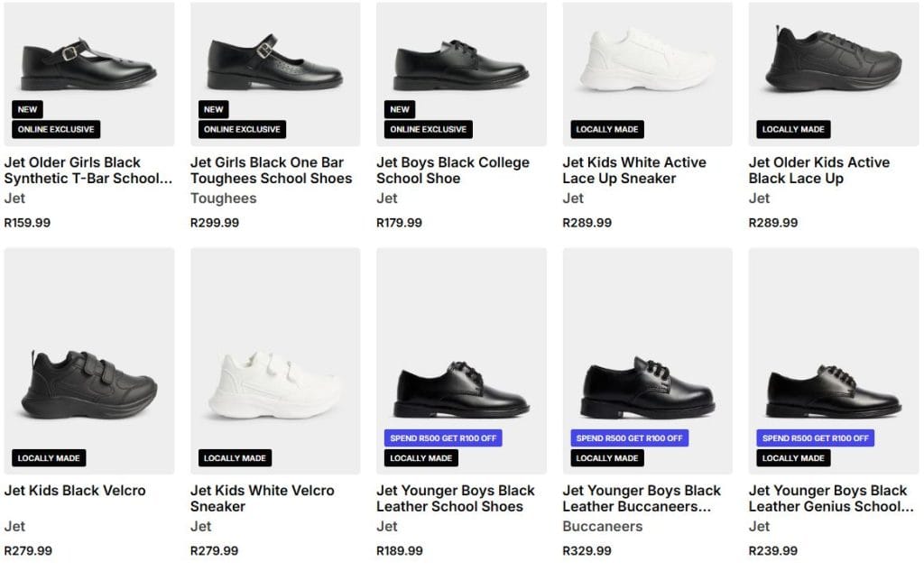The height and width of the screenshot is (571, 924).
Task: Open the white velcro sneaker product image
Action: point(274,379)
